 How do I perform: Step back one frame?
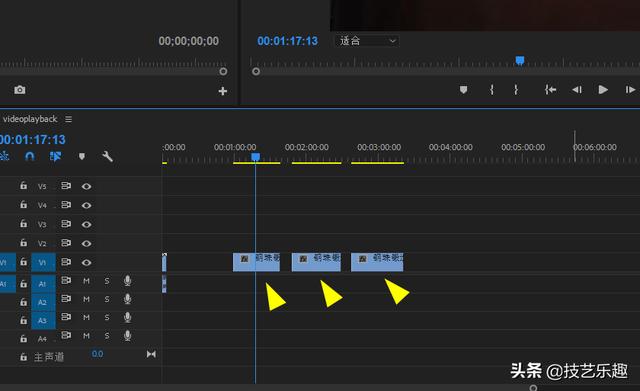pyautogui.click(x=576, y=89)
